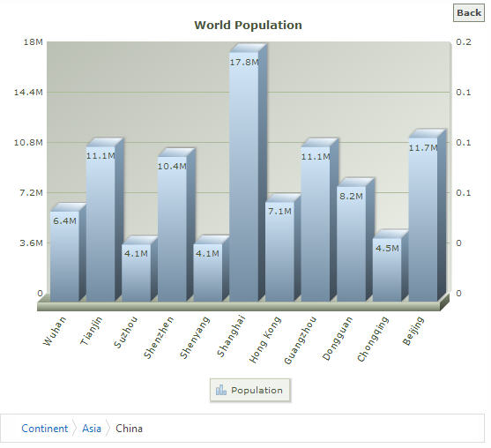491x448 pixels.
Task: Click the Chongqing 4.5M bar
Action: [387, 270]
